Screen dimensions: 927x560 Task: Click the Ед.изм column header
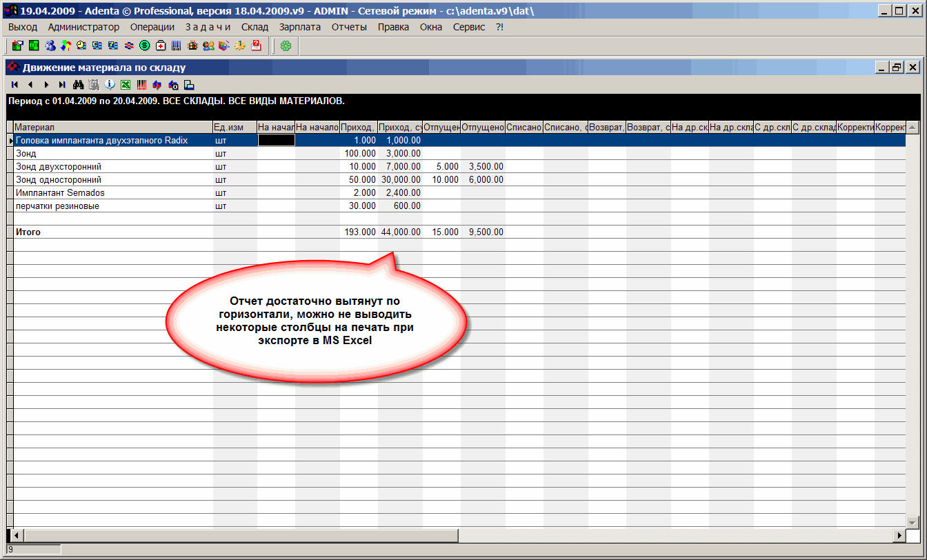235,128
